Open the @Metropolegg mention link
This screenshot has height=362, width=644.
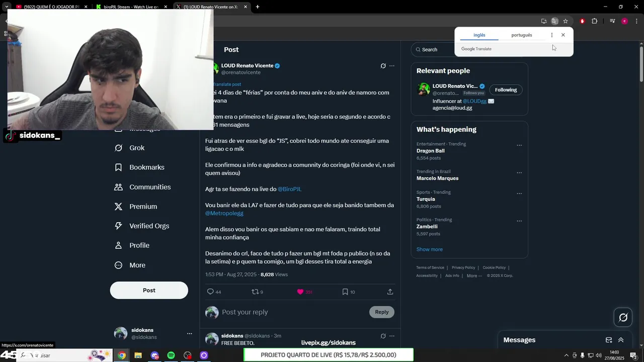click(x=224, y=213)
